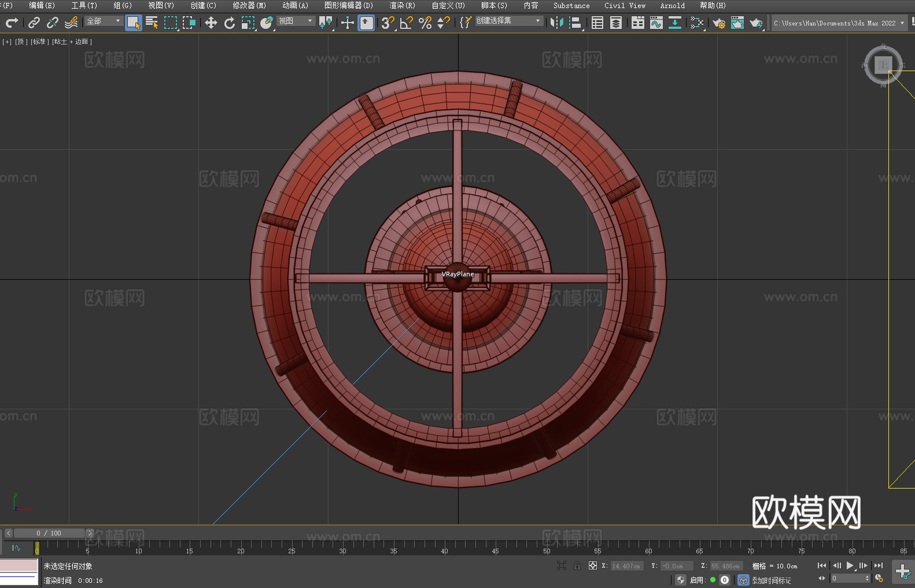The image size is (915, 588).
Task: Expand the 全部 selection filter dropdown
Action: (x=104, y=21)
